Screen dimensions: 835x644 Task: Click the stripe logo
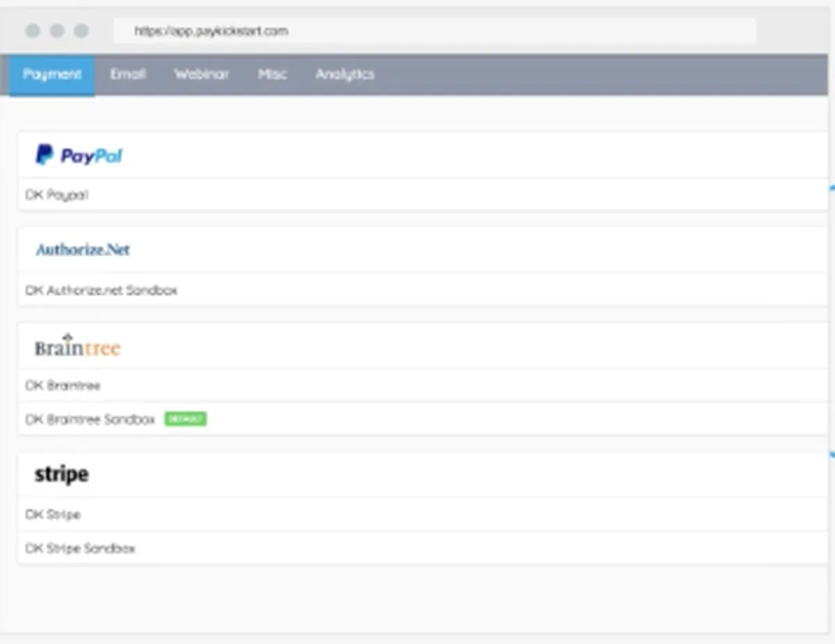[x=61, y=475]
